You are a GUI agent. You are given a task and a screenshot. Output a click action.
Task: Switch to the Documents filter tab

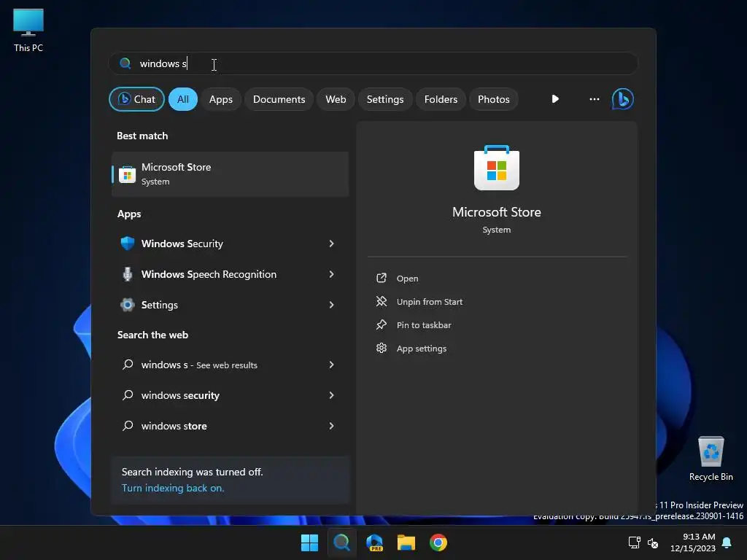coord(279,99)
